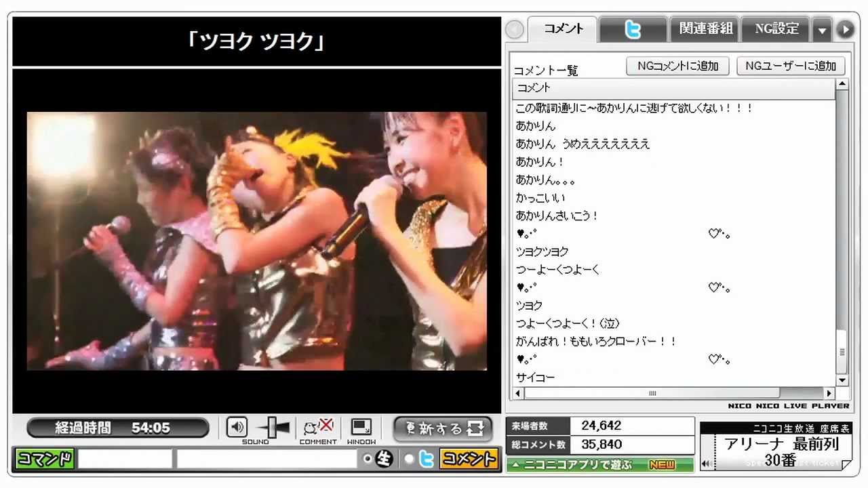Click the horizontal scrollbar left arrow

point(519,393)
